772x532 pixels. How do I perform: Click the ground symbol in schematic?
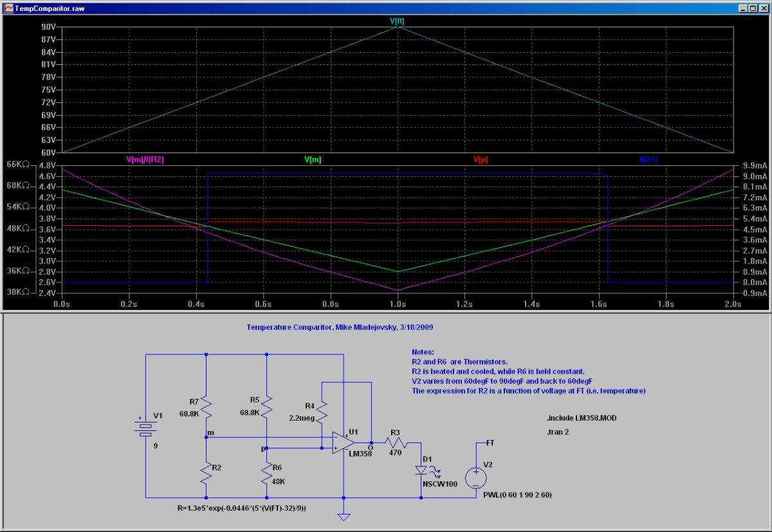pyautogui.click(x=344, y=516)
